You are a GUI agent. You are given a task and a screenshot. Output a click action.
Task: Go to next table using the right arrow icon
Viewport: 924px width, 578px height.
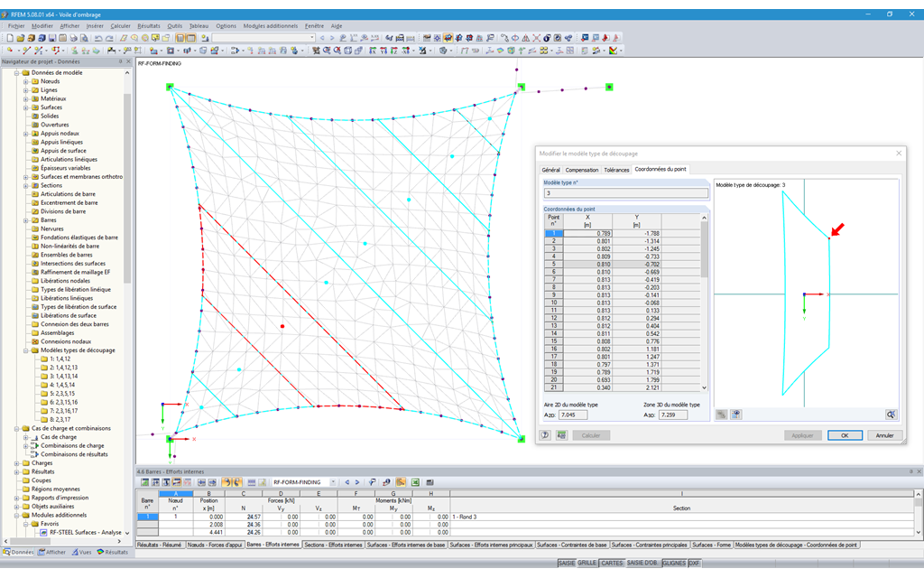tap(357, 482)
